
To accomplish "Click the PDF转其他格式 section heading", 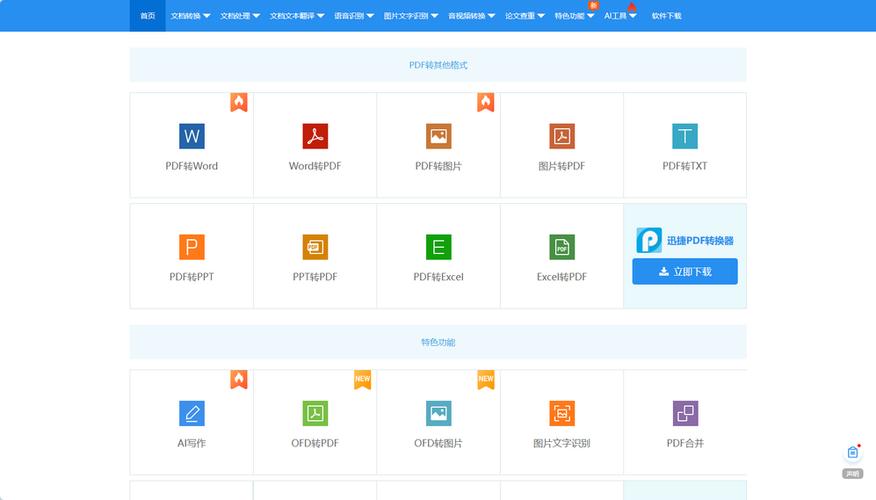I will pyautogui.click(x=438, y=65).
